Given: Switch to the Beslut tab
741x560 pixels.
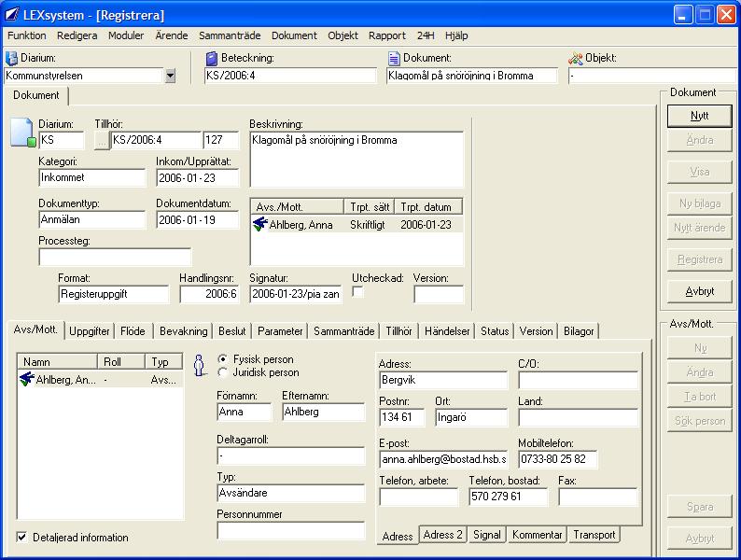Looking at the screenshot, I should point(232,331).
